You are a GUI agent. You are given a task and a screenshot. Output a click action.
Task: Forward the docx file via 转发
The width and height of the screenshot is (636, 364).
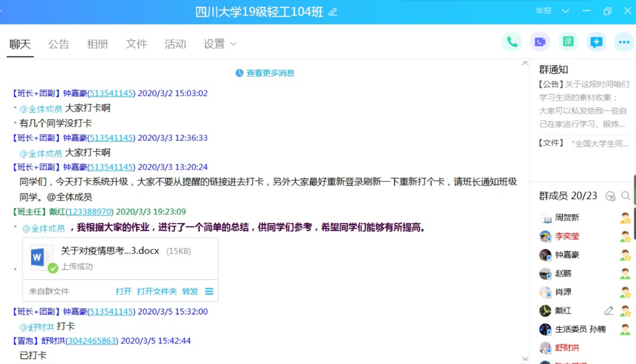click(190, 291)
